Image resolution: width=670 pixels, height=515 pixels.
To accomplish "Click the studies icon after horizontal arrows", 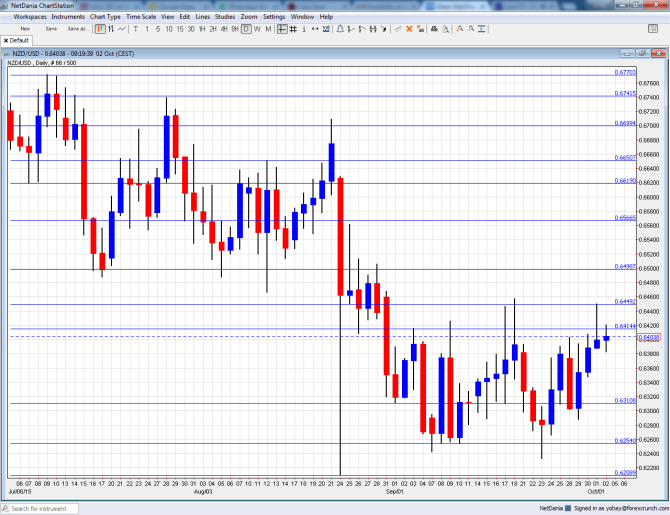I will pos(326,29).
